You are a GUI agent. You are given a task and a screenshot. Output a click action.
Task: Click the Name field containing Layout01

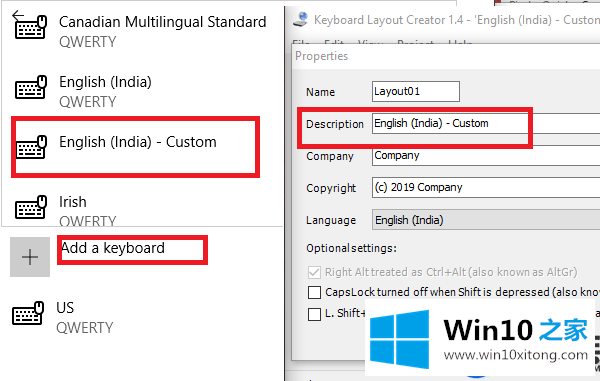coord(416,91)
